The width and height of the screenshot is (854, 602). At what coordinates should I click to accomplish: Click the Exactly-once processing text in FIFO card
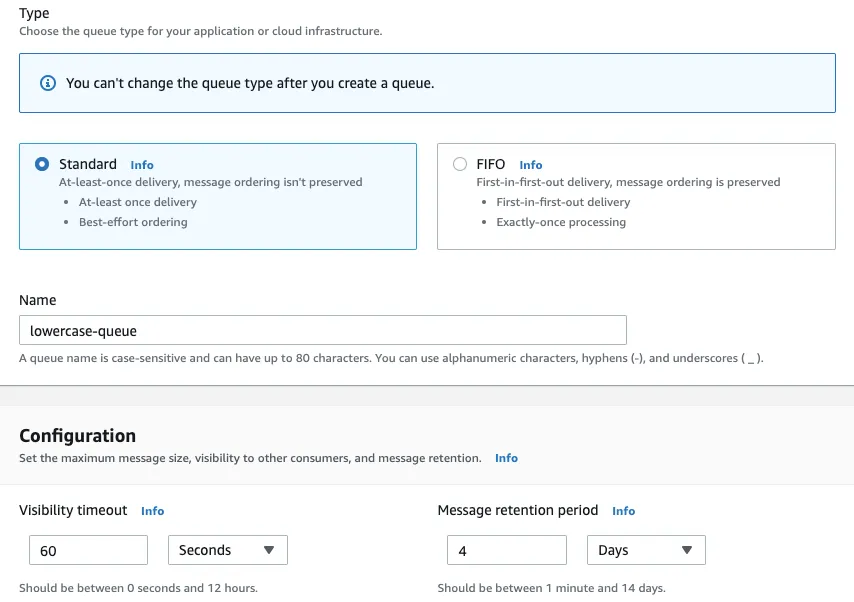pyautogui.click(x=561, y=222)
